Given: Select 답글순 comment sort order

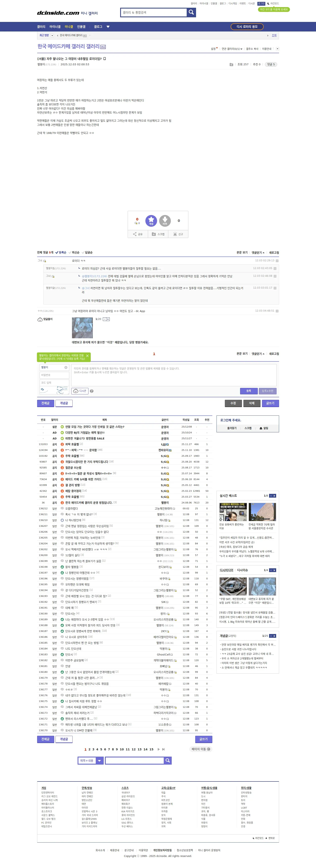Looking at the screenshot, I should point(87,252).
